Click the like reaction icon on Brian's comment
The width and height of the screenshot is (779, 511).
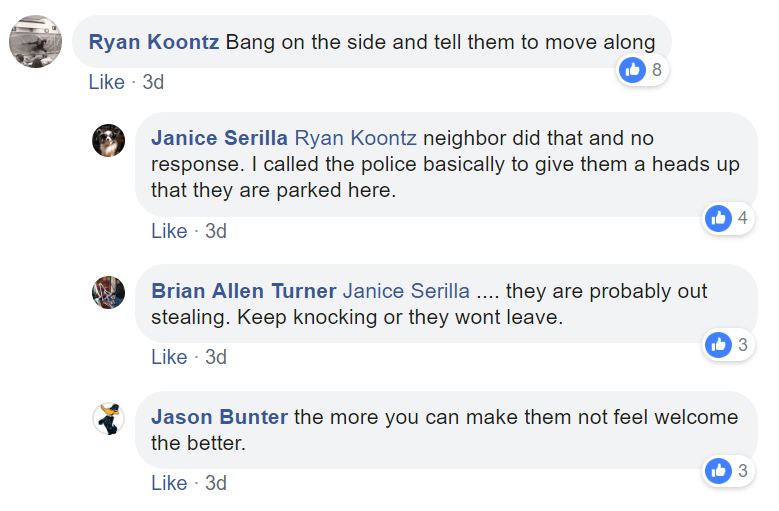tap(718, 345)
